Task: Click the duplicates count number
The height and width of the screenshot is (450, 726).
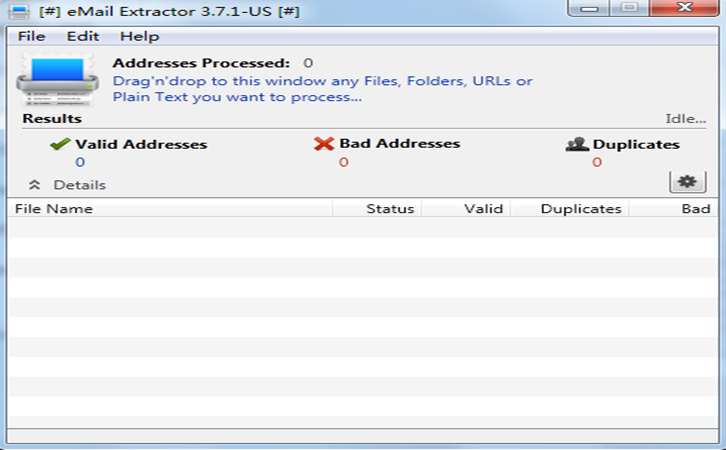Action: click(x=597, y=162)
